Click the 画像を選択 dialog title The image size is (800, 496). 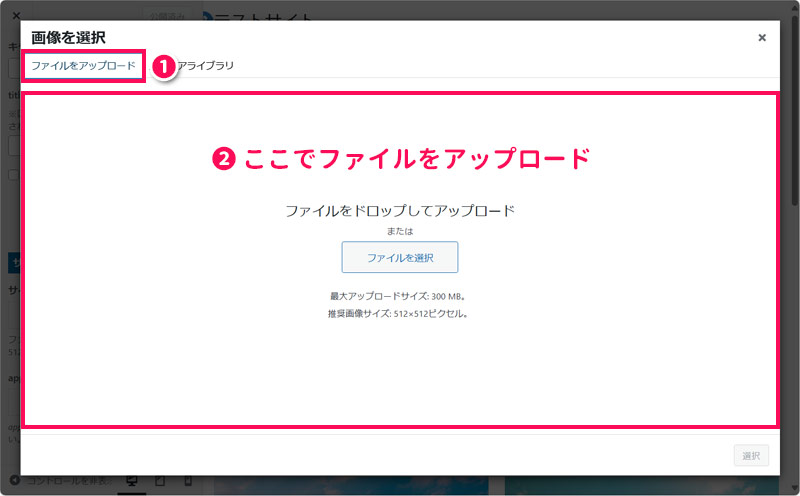pyautogui.click(x=68, y=38)
